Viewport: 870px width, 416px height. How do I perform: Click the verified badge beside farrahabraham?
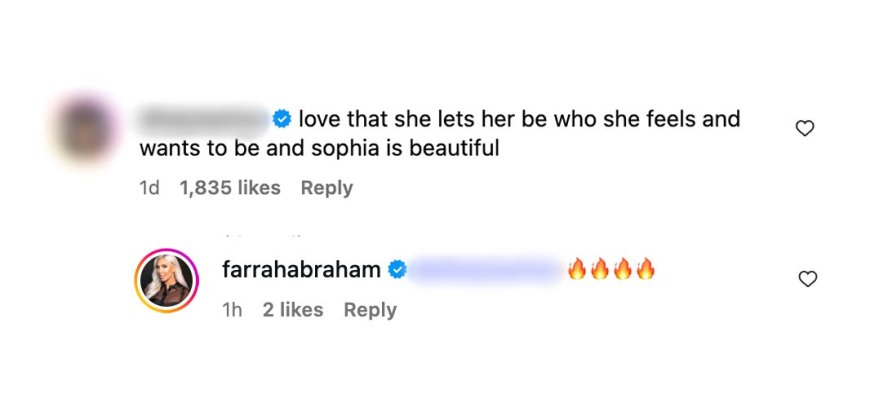[397, 270]
